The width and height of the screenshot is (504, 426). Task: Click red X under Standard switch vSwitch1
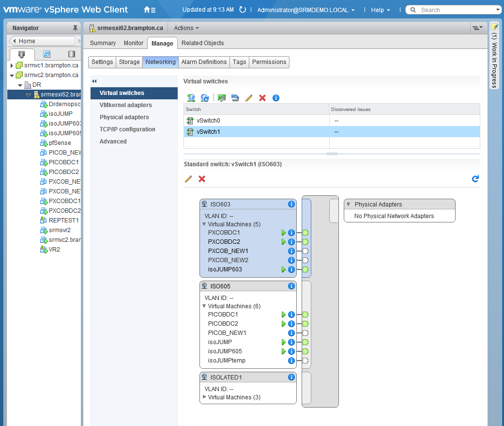(202, 179)
